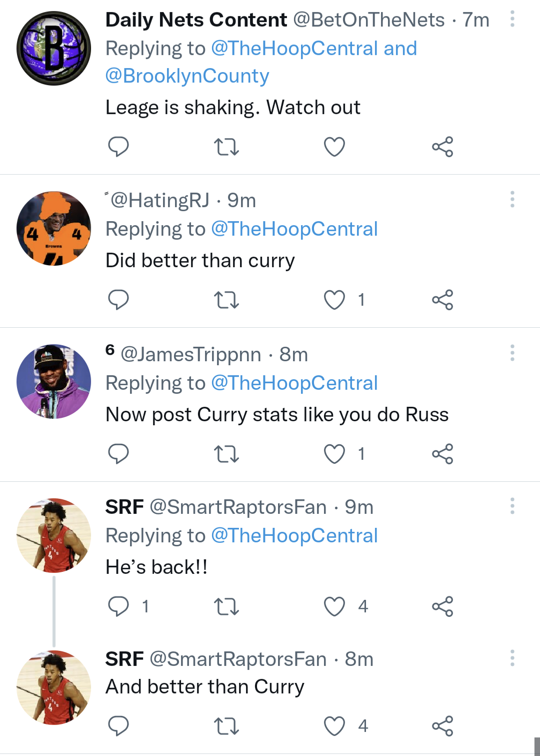Screen dimensions: 540x756
Task: Open @HatingRJ's Browns avatar
Action: [53, 229]
